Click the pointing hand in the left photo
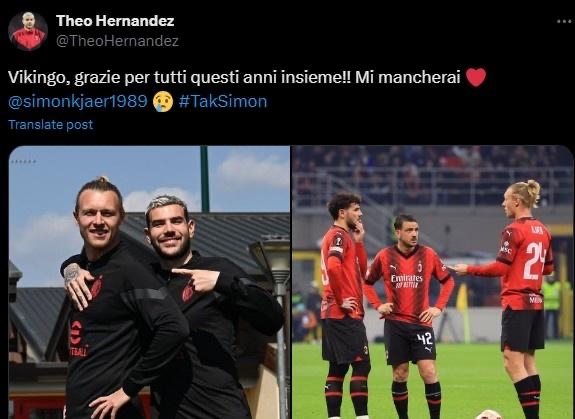This screenshot has height=419, width=575. [x=196, y=279]
